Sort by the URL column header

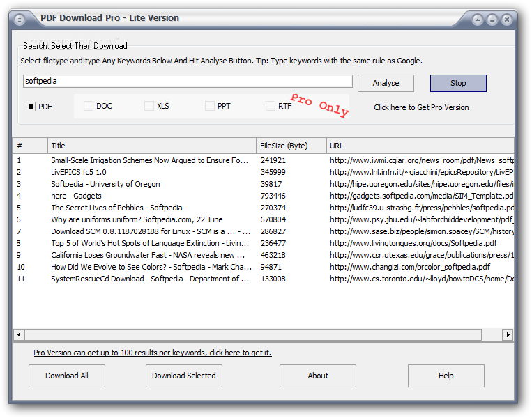pyautogui.click(x=420, y=146)
